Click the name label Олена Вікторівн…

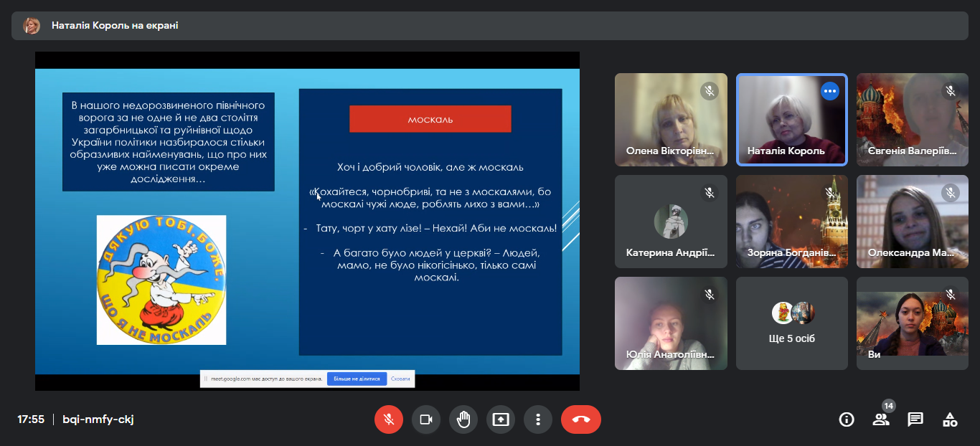click(x=671, y=151)
